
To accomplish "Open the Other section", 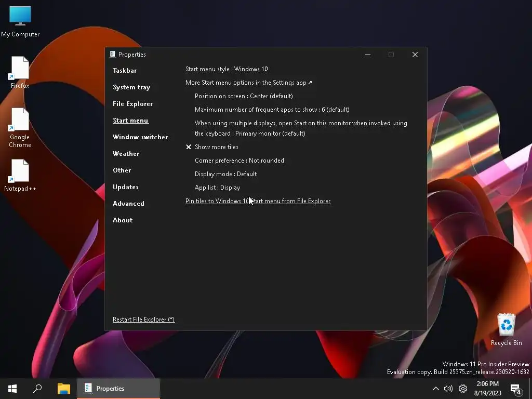I will (122, 170).
